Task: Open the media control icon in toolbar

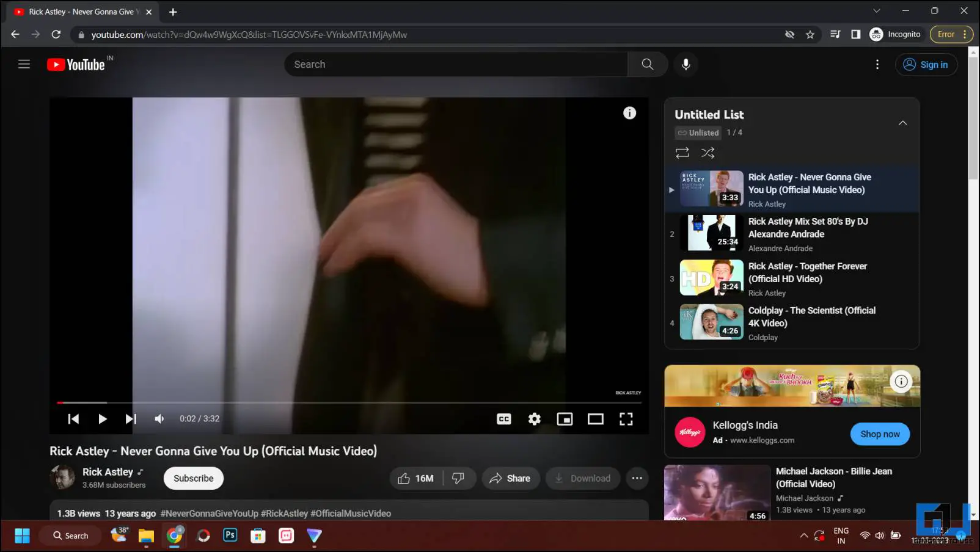Action: pos(835,34)
